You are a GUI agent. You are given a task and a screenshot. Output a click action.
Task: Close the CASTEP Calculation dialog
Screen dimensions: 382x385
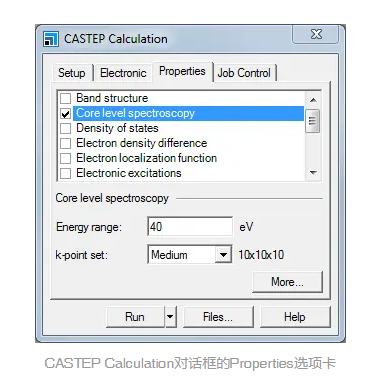tap(315, 34)
